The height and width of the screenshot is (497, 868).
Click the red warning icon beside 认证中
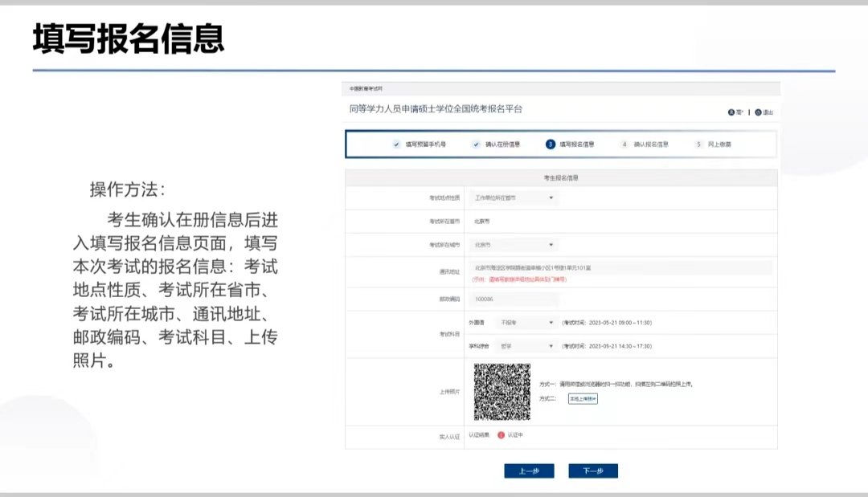point(501,435)
